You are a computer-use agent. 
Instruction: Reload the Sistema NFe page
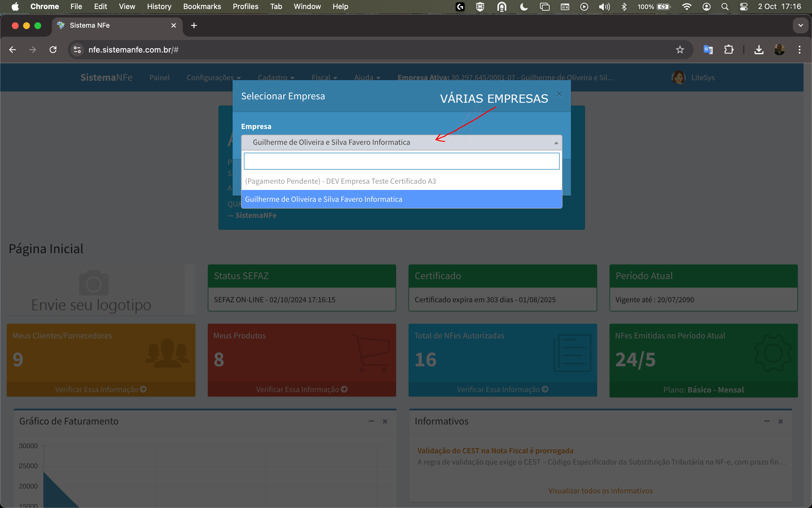(53, 50)
